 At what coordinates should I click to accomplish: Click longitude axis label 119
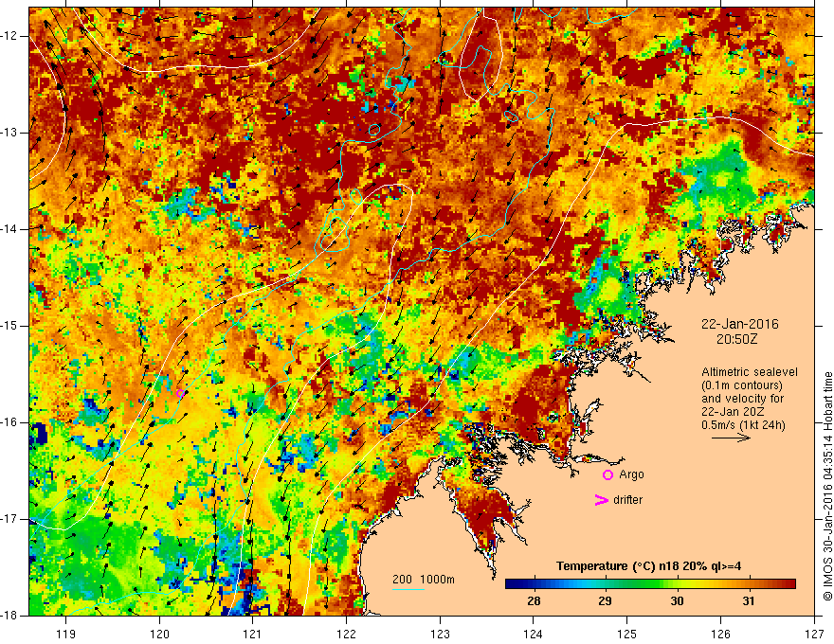[x=66, y=634]
